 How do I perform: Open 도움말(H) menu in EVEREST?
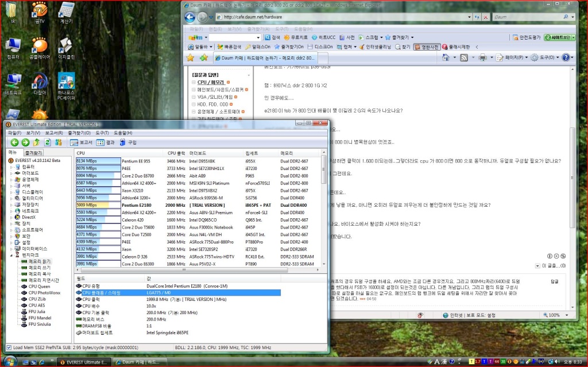123,133
